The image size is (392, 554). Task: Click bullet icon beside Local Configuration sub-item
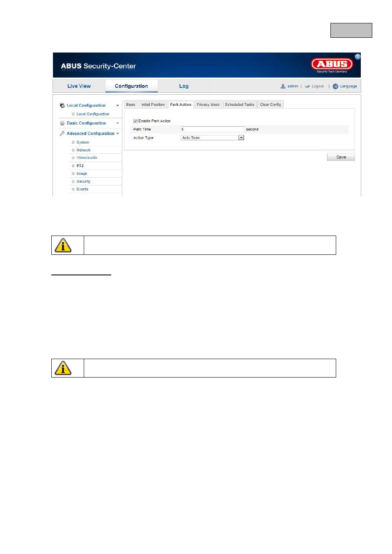click(73, 114)
